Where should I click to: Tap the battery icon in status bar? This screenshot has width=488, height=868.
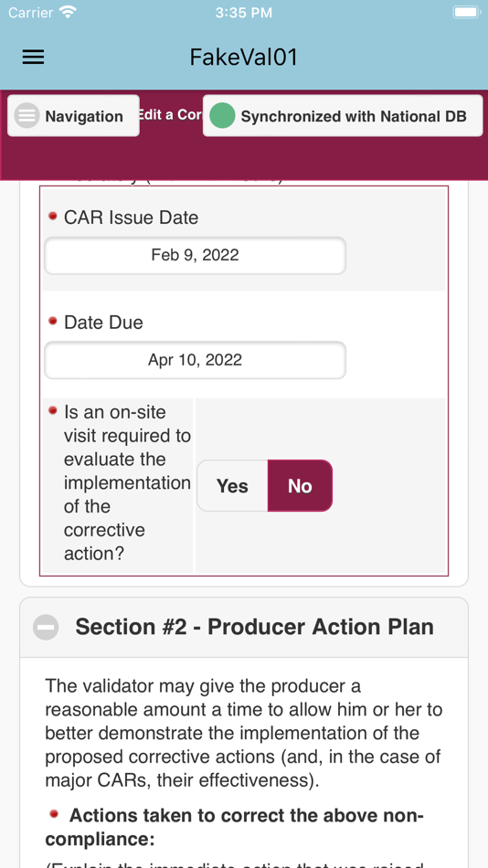[x=466, y=12]
